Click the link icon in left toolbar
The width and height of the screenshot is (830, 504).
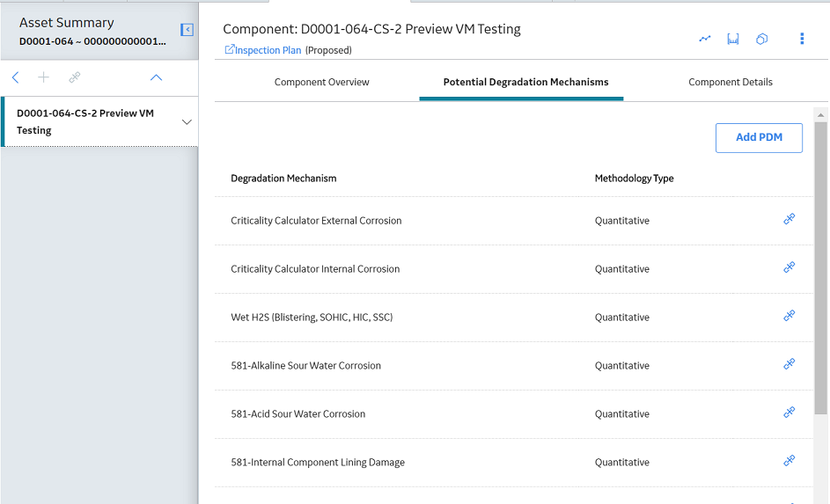coord(75,77)
